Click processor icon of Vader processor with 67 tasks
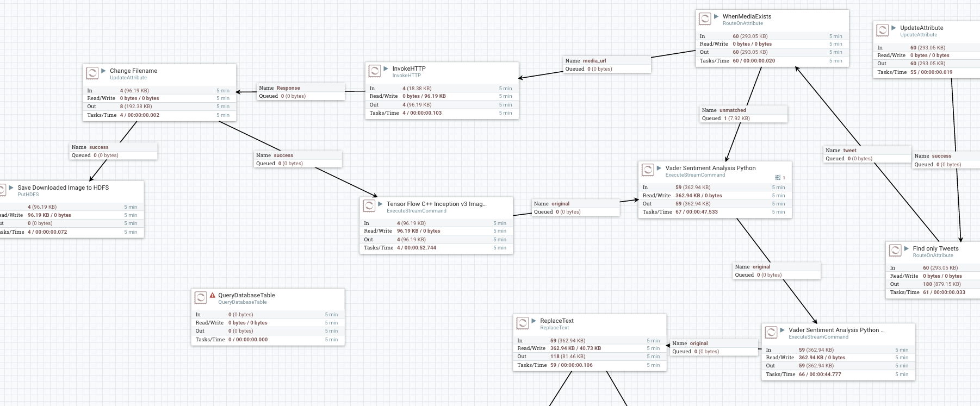 (x=648, y=171)
